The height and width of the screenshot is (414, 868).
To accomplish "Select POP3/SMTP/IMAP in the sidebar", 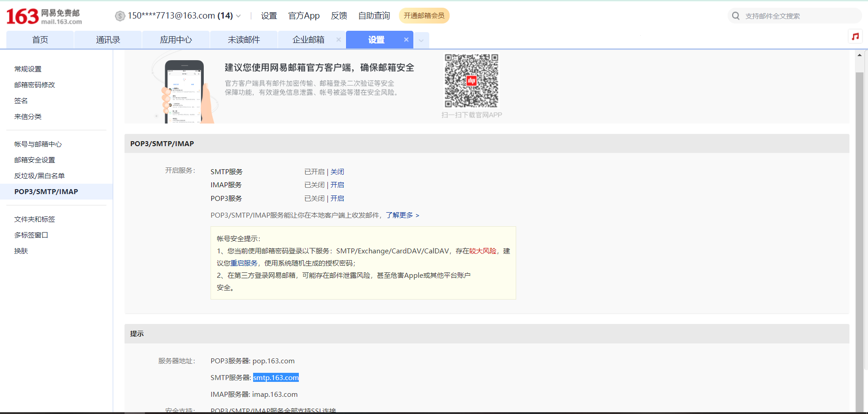I will 56,191.
